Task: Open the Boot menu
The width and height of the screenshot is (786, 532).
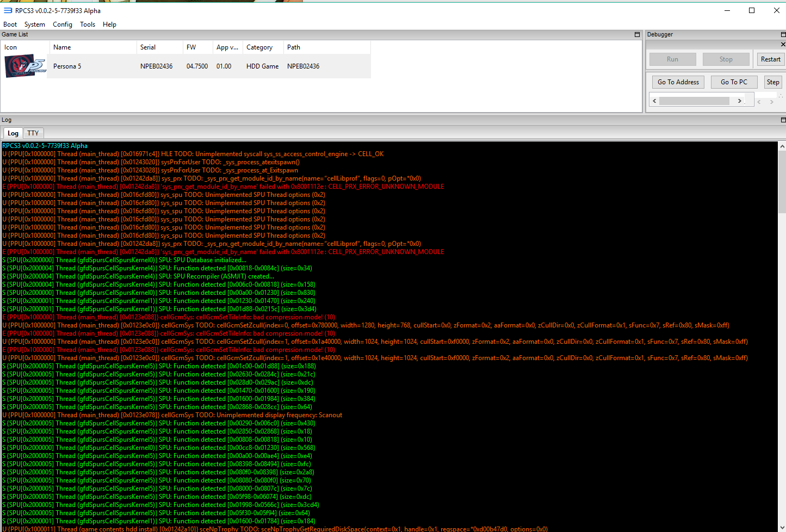Action: point(10,24)
